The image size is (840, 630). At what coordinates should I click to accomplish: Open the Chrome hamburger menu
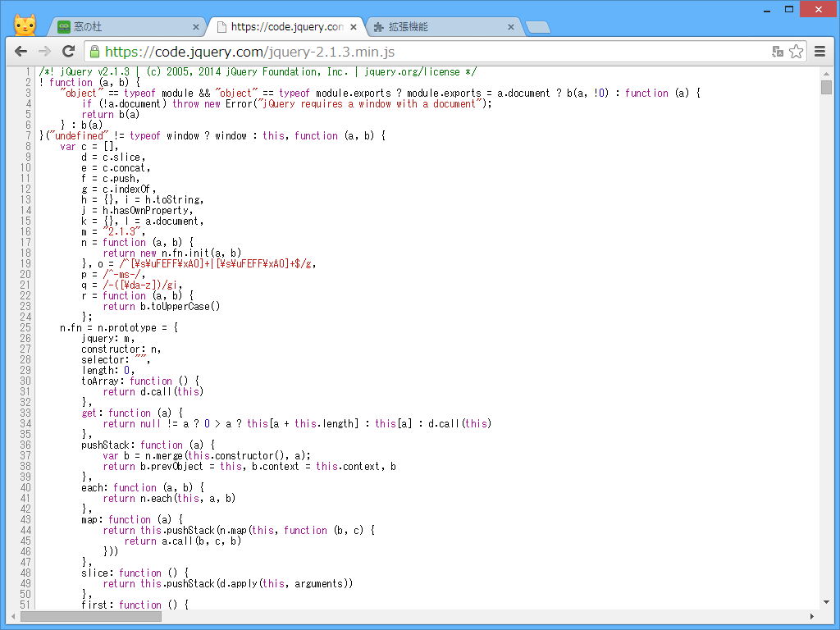(819, 52)
